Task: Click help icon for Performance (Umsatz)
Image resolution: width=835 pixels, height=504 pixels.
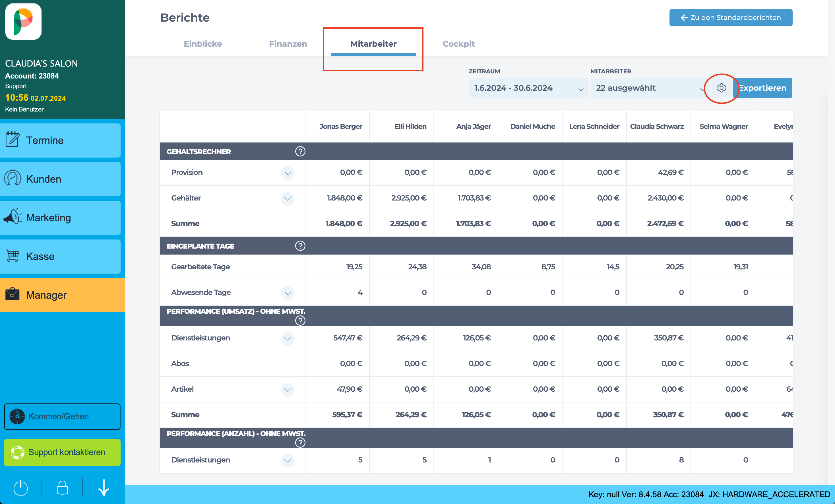Action: click(300, 320)
